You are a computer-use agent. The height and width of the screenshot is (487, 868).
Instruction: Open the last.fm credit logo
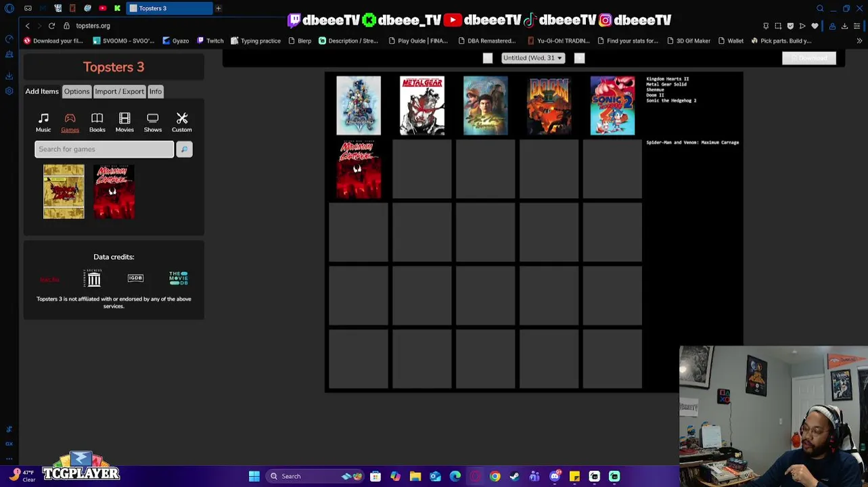[x=49, y=279]
